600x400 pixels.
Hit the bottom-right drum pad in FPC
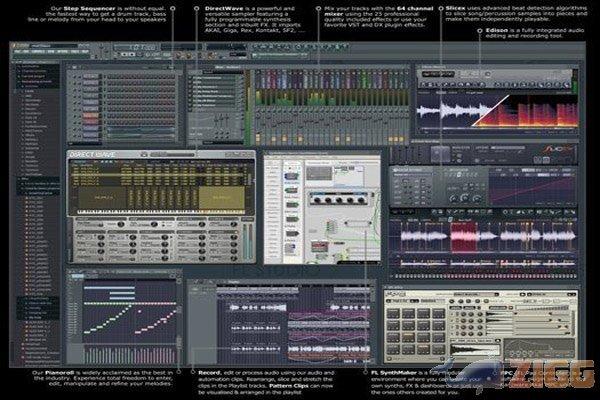click(x=439, y=350)
